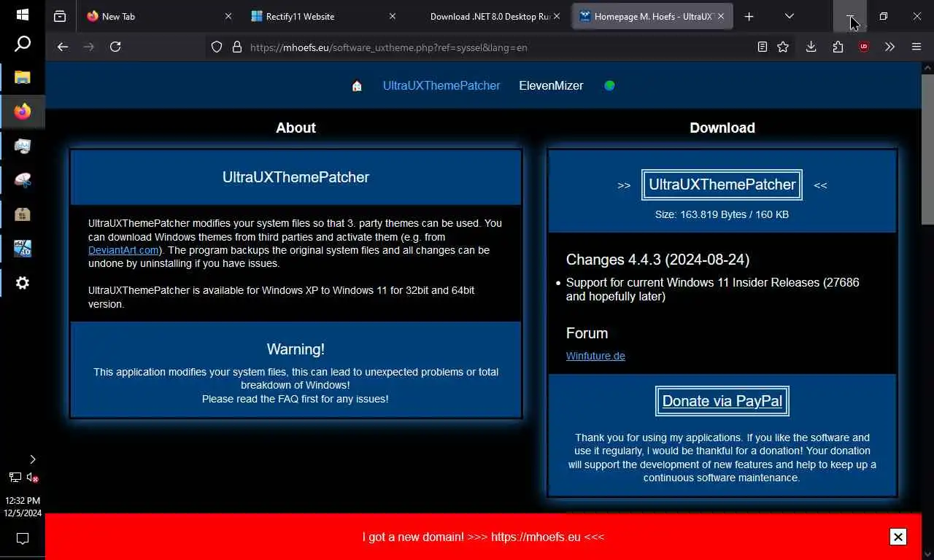934x560 pixels.
Task: Click the green dot in nav bar
Action: (x=609, y=85)
